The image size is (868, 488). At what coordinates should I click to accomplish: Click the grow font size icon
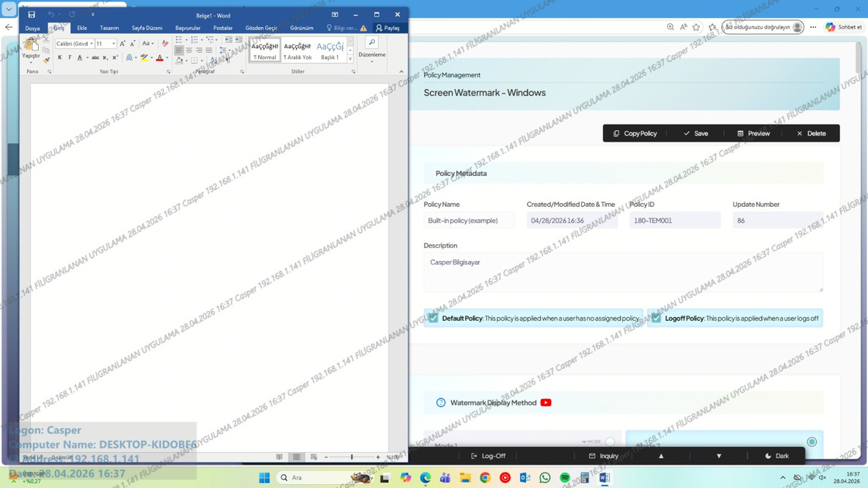(x=122, y=43)
